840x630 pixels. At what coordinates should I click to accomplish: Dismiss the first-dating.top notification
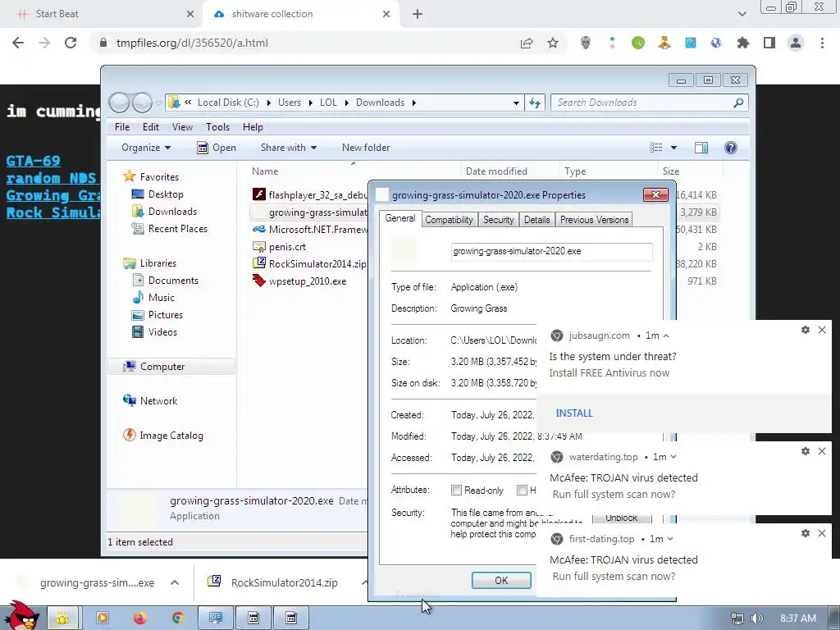(x=822, y=533)
